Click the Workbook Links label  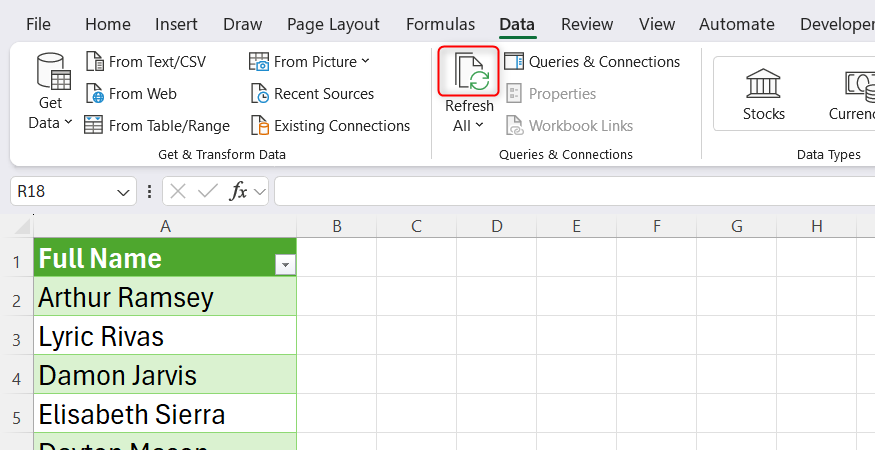point(581,126)
